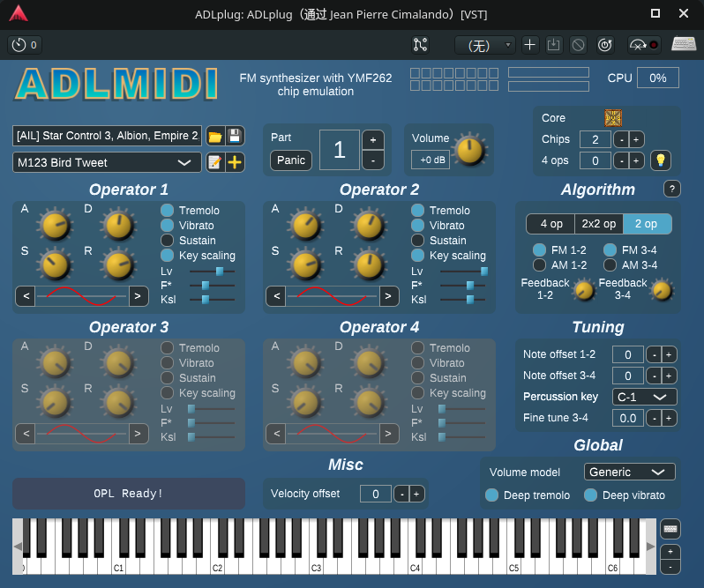Increase Part number with the plus button
The image size is (704, 588).
[372, 140]
